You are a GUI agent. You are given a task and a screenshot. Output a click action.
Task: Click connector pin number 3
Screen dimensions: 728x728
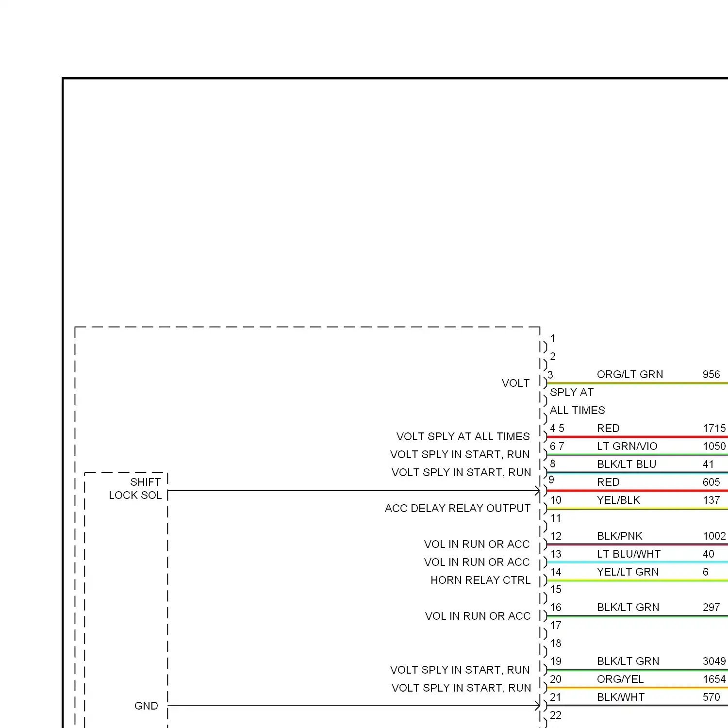pos(550,374)
